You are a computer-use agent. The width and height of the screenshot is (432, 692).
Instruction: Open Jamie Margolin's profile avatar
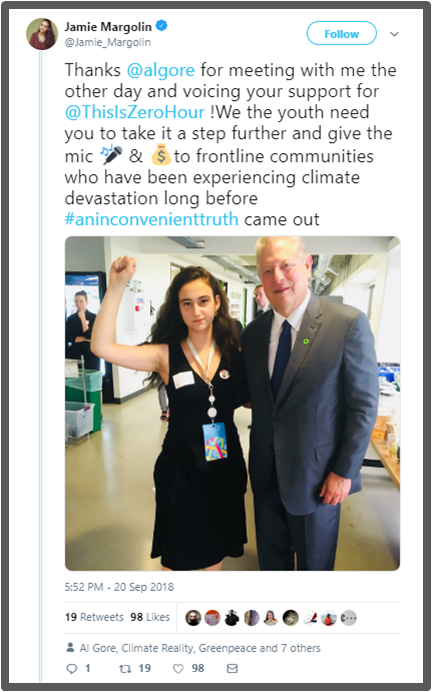click(41, 34)
